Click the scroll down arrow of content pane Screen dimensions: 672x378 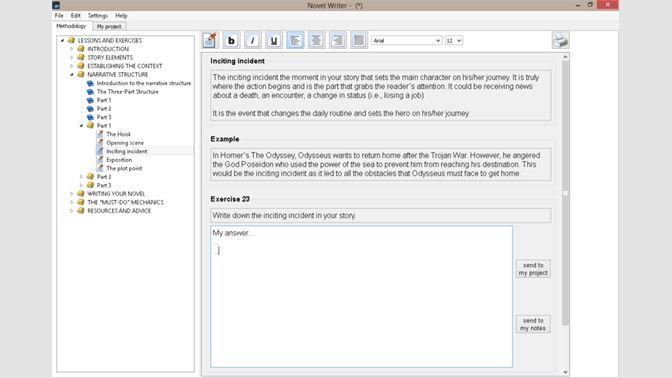pyautogui.click(x=565, y=372)
